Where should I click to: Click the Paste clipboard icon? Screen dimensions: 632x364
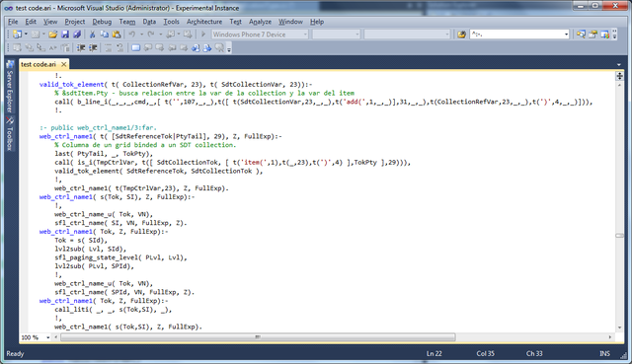click(x=117, y=35)
